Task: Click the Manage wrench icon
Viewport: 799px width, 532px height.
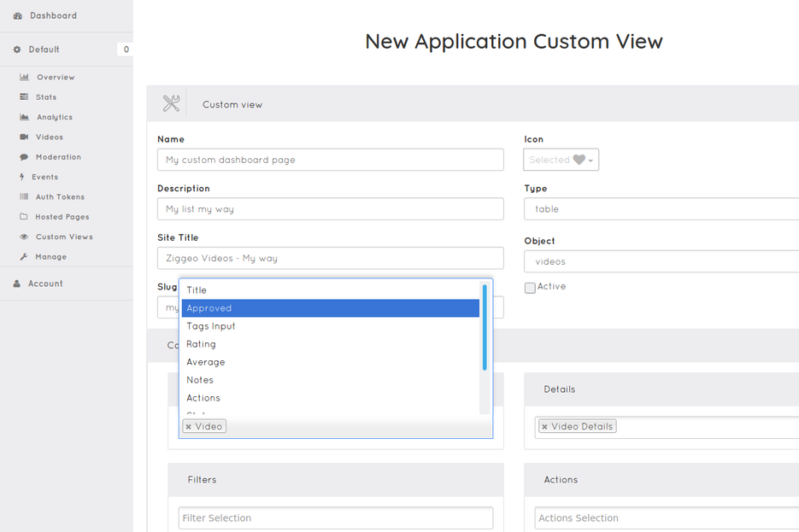Action: pos(24,257)
